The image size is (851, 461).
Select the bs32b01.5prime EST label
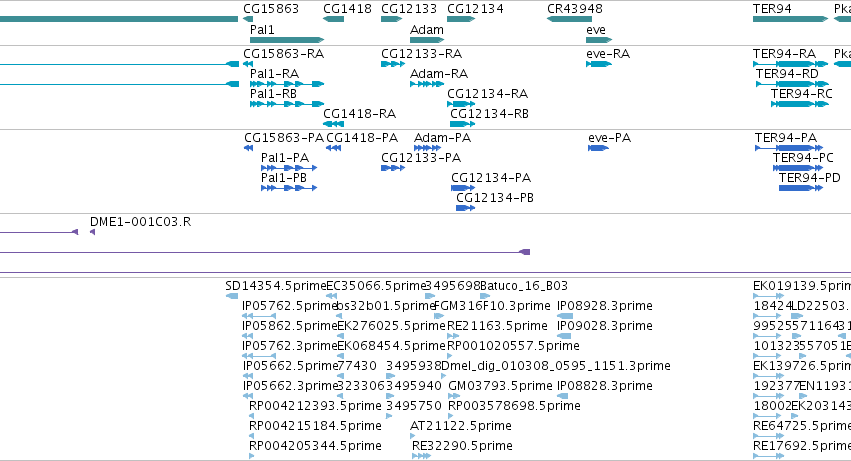386,306
